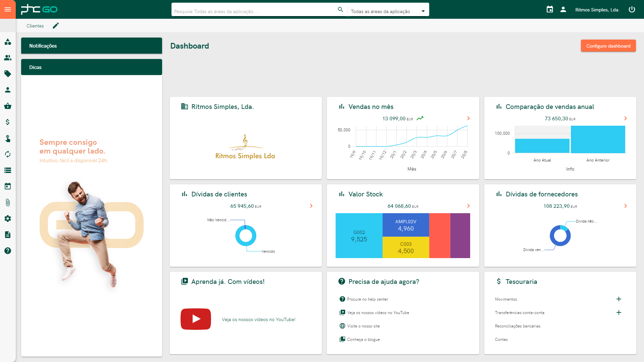The height and width of the screenshot is (362, 644).
Task: Open 'Visite o nosso site' link
Action: tap(363, 326)
